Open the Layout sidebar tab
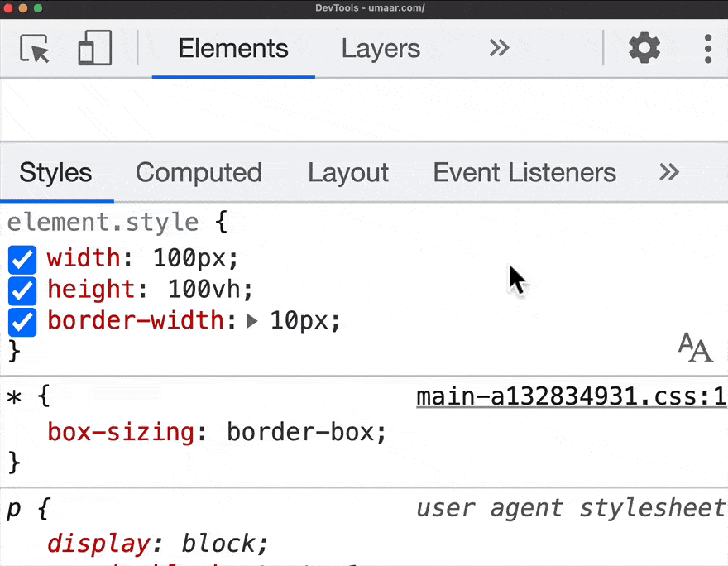 348,173
